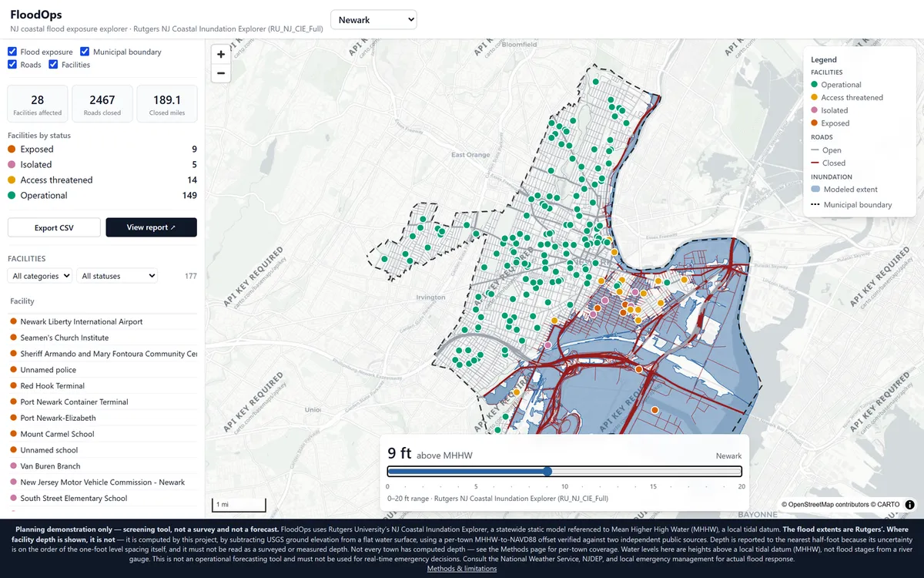Select Newark Liberty International Airport row

102,321
